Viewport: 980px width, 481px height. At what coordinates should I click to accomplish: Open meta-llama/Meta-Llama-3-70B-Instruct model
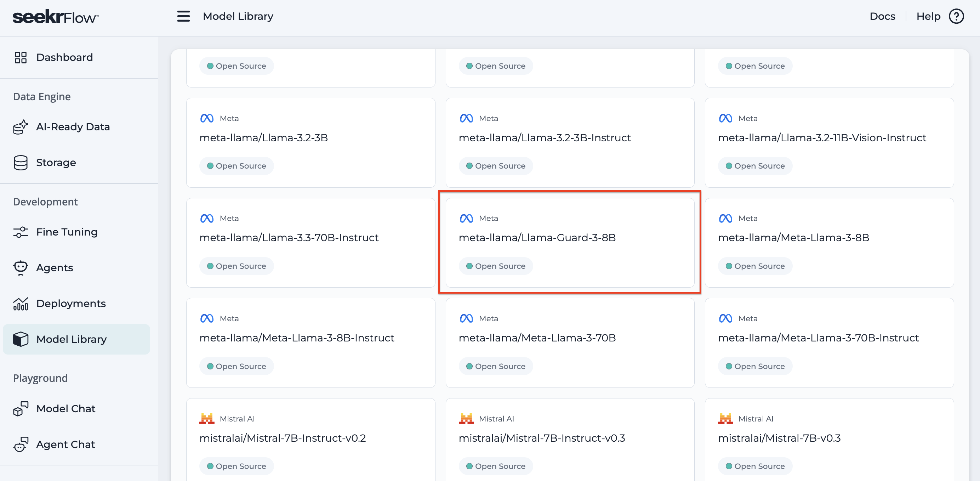coord(829,343)
